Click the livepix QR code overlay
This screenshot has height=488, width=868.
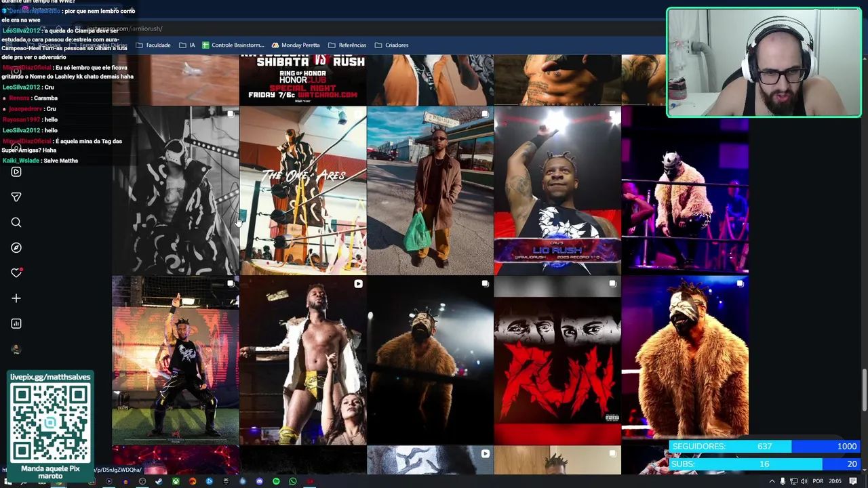[x=50, y=424]
